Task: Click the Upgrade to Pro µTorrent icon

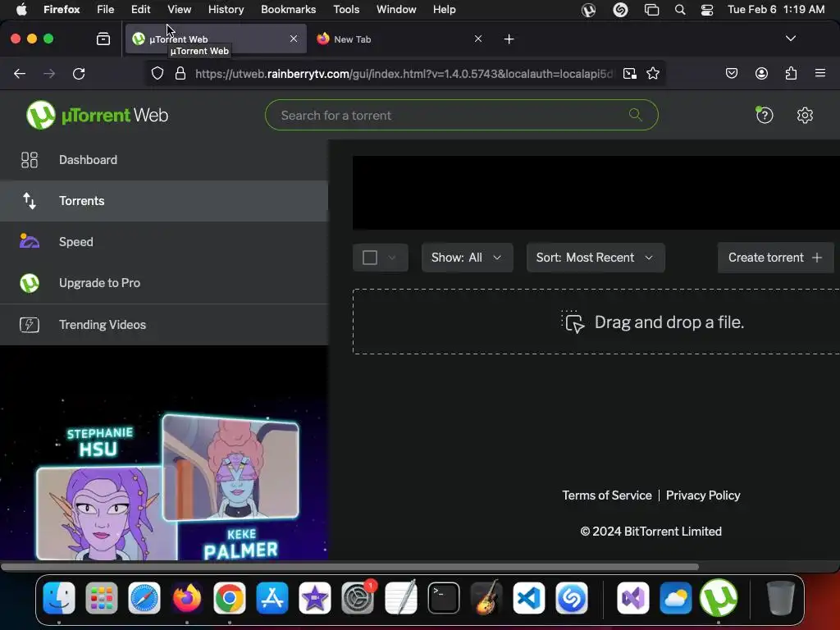Action: (30, 283)
